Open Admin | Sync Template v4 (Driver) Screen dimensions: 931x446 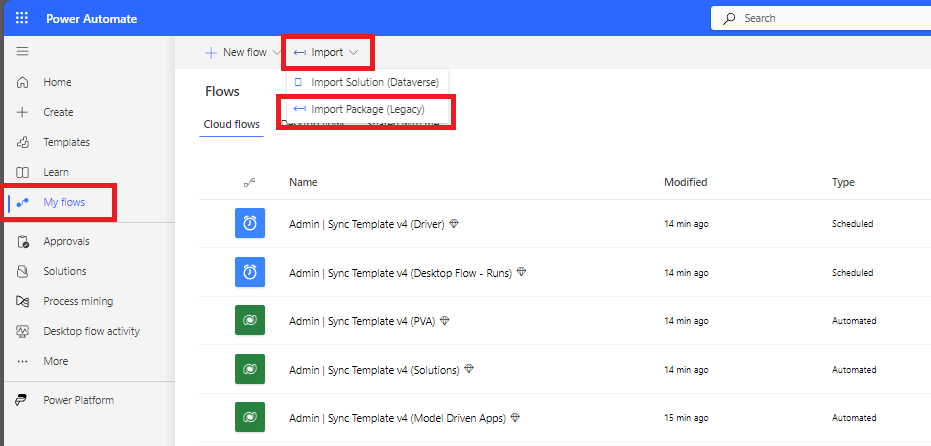(367, 224)
